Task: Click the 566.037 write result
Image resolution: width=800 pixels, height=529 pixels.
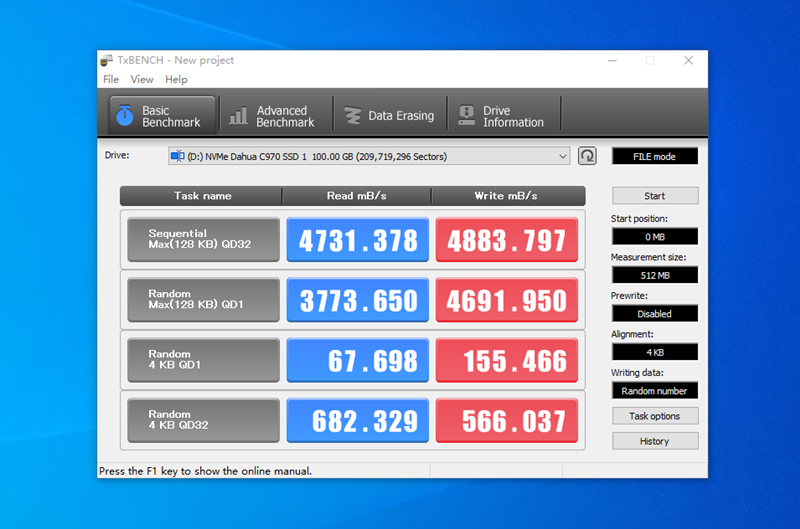Action: (x=507, y=420)
